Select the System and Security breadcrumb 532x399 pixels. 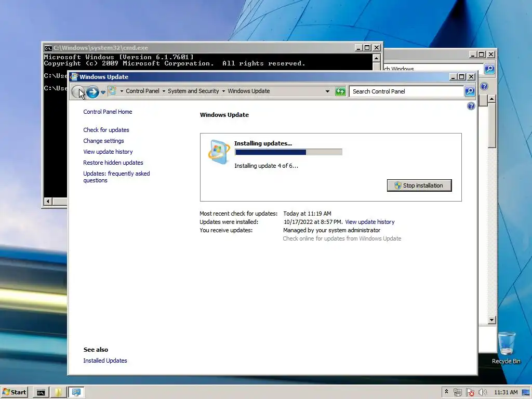(193, 91)
